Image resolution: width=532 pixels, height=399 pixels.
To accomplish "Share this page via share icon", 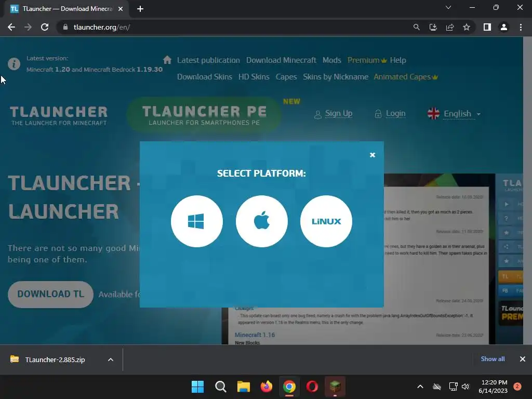I will (x=450, y=27).
